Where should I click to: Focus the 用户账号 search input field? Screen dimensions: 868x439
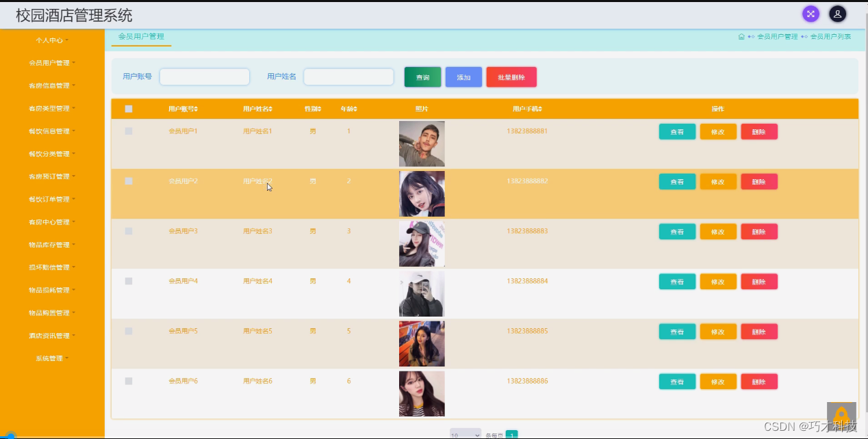tap(205, 77)
